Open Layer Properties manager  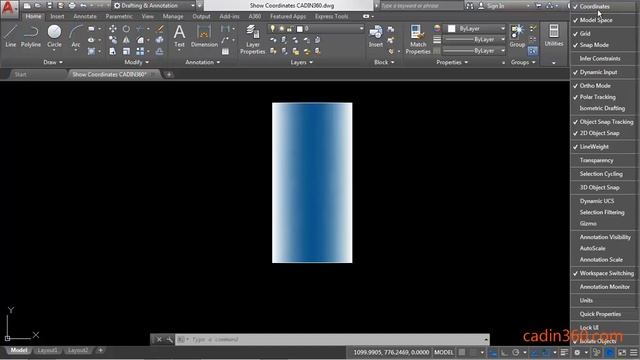click(x=253, y=40)
